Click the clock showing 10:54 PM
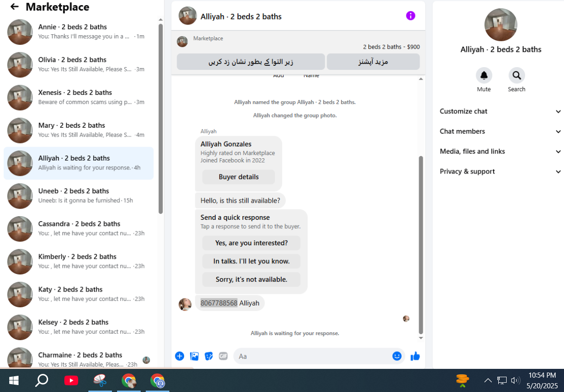564x392 pixels. click(x=542, y=375)
